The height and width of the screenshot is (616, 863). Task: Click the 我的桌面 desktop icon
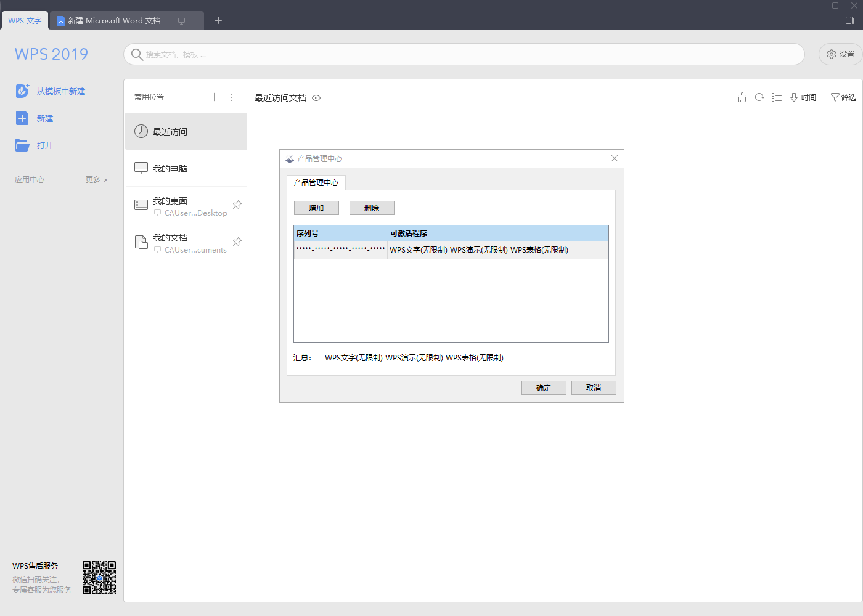pyautogui.click(x=141, y=205)
